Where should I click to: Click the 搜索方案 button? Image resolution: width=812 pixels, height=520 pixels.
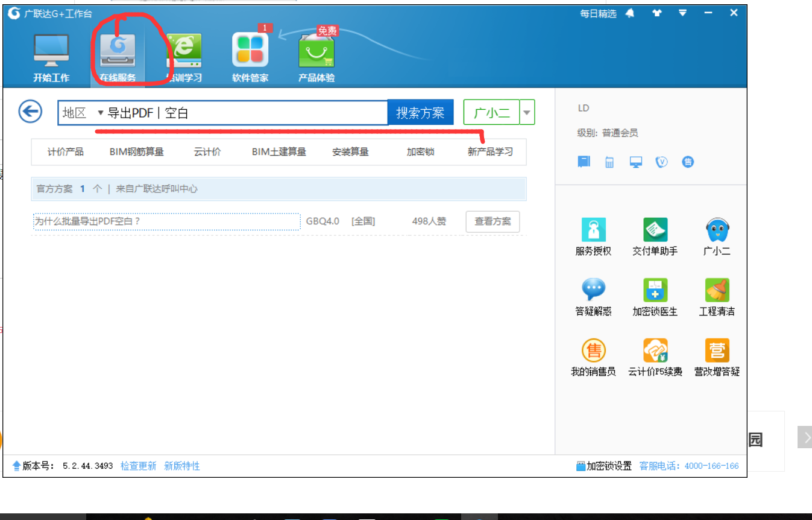[420, 113]
